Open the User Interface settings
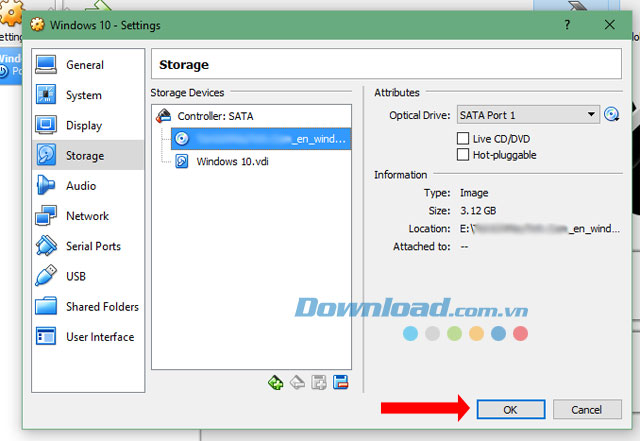 [88, 337]
